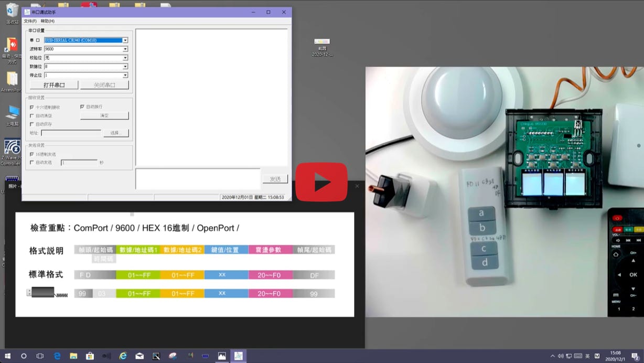
Task: Click the grey DF block in the slide
Action: [314, 275]
